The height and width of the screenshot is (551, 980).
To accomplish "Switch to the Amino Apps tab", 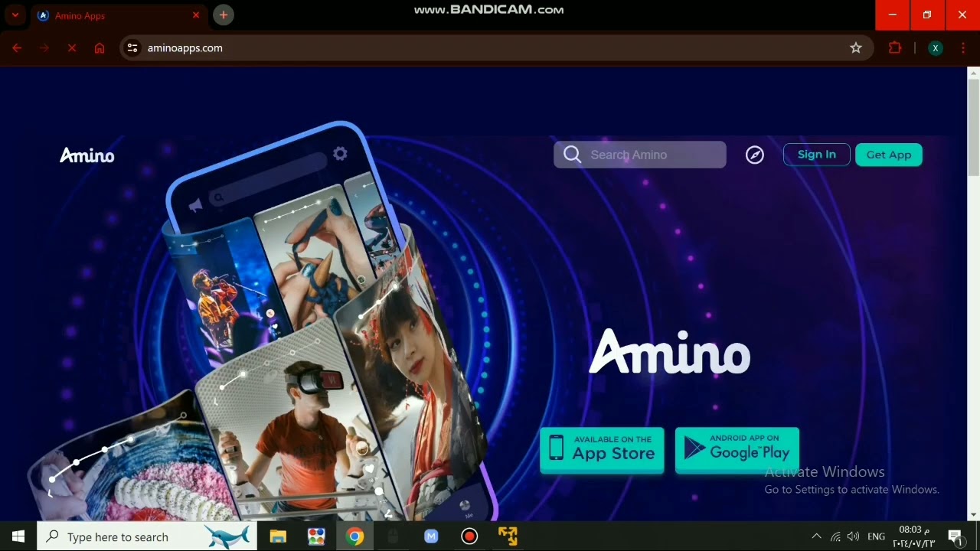I will tap(119, 15).
